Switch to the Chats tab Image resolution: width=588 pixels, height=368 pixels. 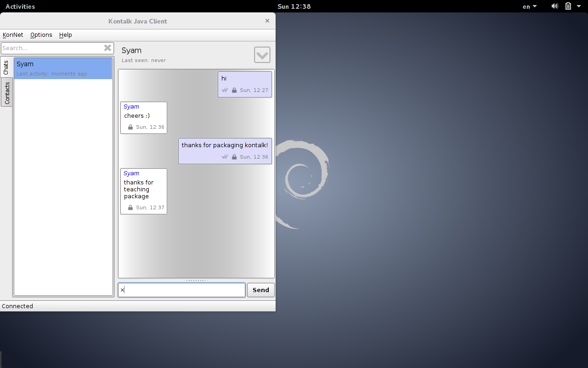[6, 67]
